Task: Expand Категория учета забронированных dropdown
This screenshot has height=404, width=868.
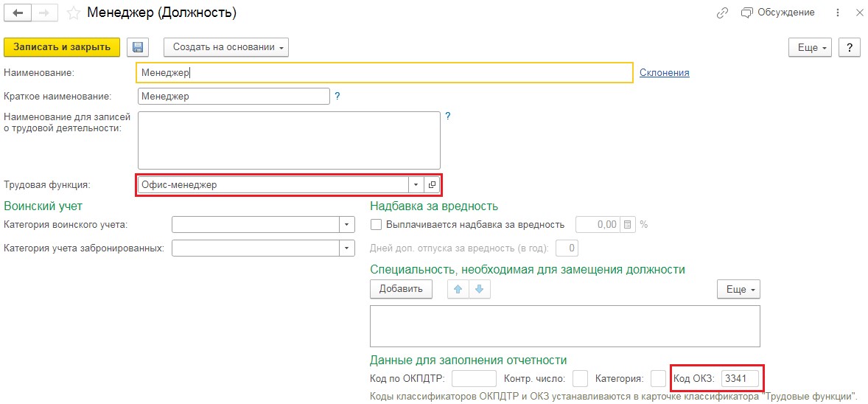Action: [x=347, y=248]
